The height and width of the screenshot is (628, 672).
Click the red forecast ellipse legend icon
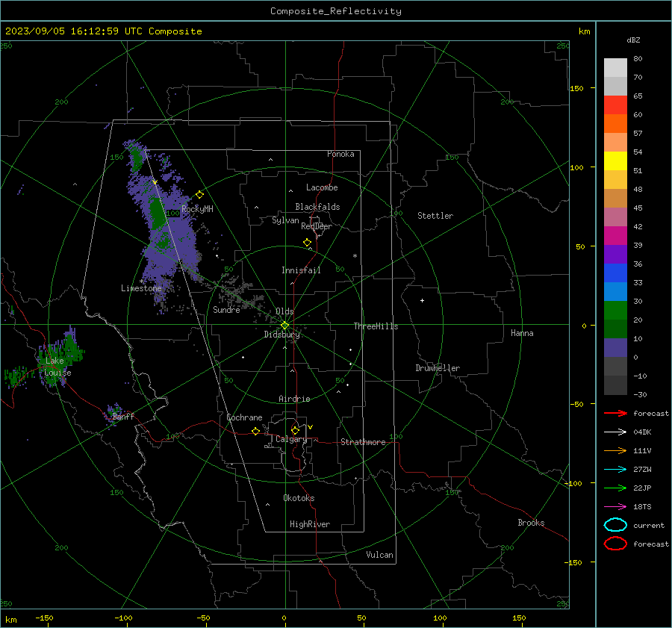[615, 544]
